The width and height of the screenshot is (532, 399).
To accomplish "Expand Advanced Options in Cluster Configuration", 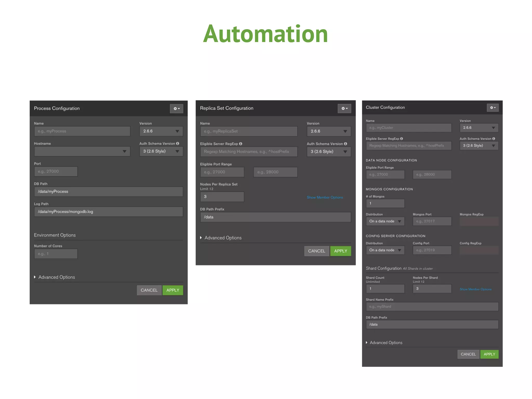I will click(x=384, y=343).
